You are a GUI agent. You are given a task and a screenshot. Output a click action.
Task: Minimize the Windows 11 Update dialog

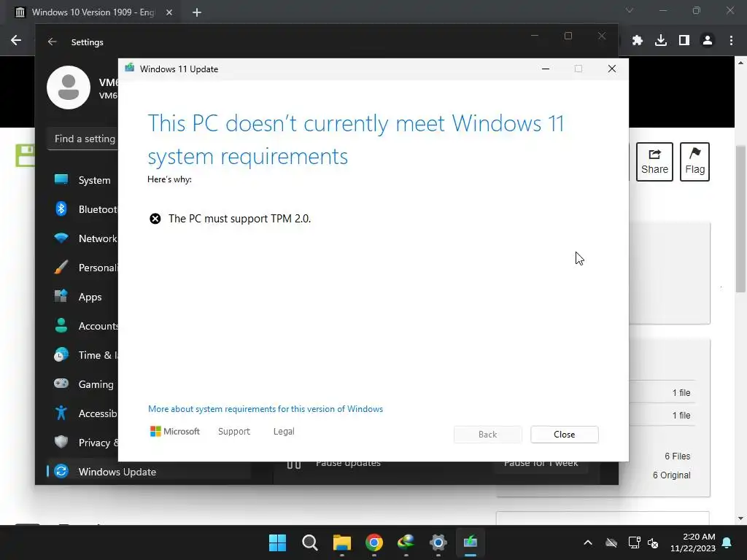pos(546,69)
